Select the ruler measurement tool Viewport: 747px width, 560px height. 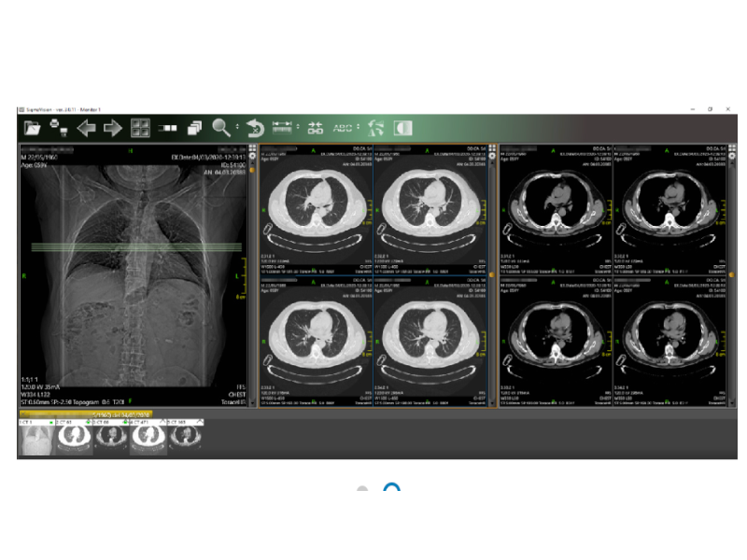pyautogui.click(x=282, y=127)
